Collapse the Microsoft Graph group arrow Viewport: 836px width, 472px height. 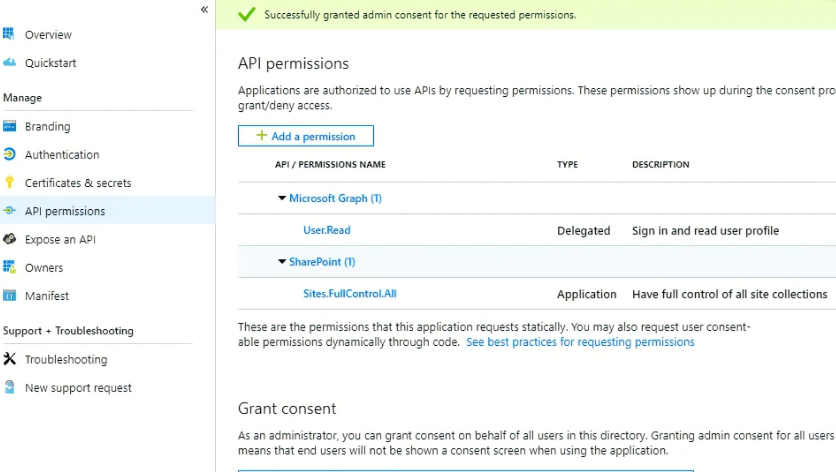(x=282, y=198)
